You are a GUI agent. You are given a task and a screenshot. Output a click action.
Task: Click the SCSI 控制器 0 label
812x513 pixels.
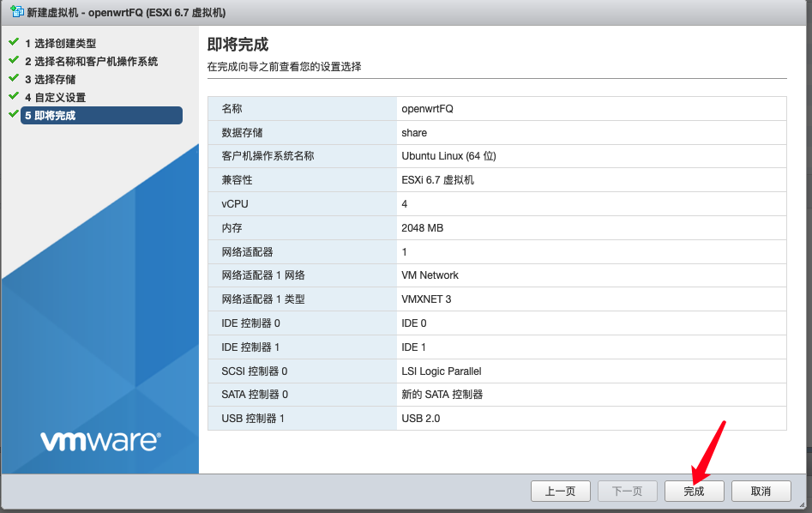[x=255, y=371]
